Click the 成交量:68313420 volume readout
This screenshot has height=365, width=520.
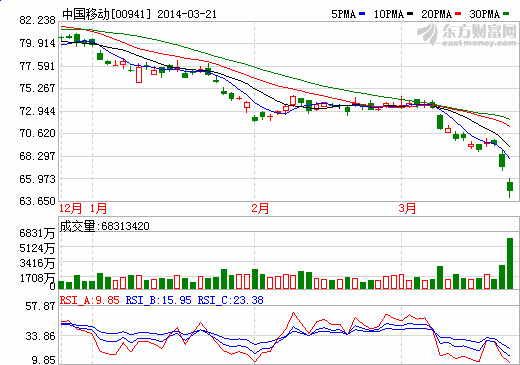[x=104, y=226]
